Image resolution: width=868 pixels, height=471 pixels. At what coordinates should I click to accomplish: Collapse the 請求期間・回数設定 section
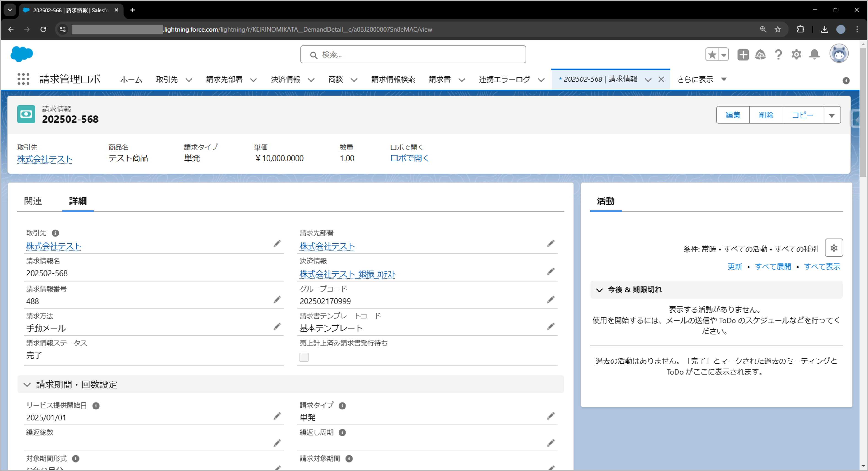(x=27, y=384)
